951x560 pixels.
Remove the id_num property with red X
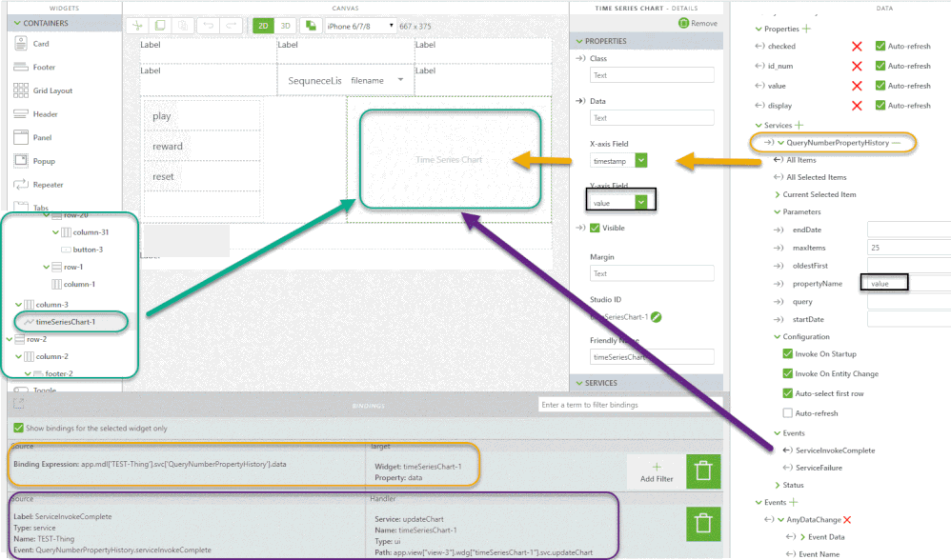pos(857,66)
